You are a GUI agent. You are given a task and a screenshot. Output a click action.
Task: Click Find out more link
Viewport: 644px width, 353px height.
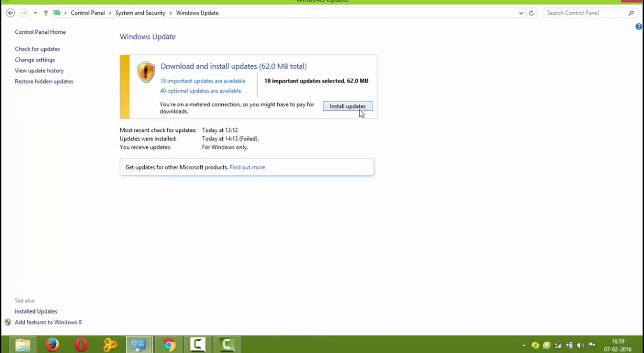point(247,167)
